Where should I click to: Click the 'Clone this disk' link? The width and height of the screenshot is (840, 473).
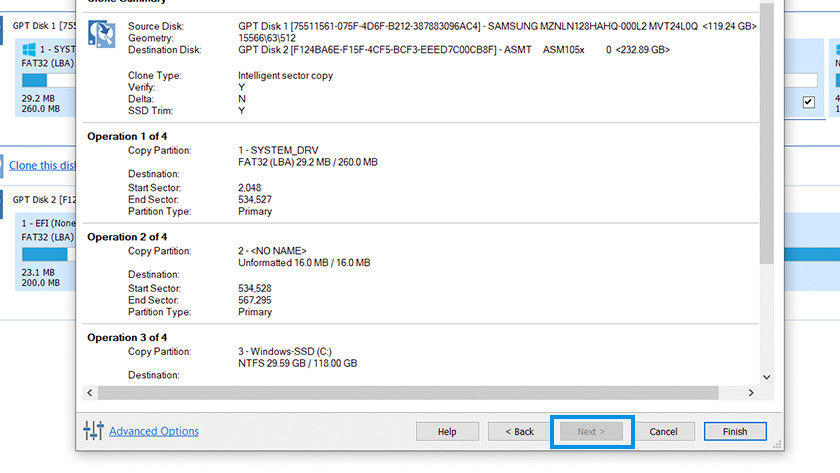click(x=42, y=165)
